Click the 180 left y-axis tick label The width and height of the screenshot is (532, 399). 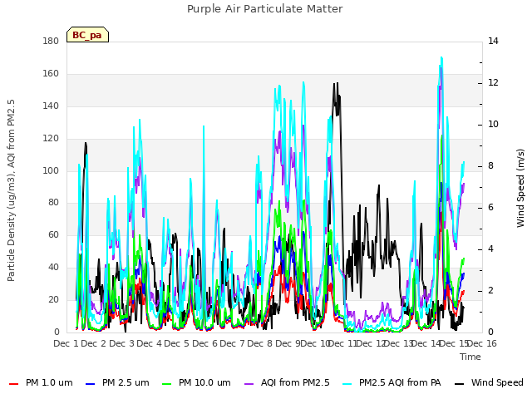tap(51, 42)
